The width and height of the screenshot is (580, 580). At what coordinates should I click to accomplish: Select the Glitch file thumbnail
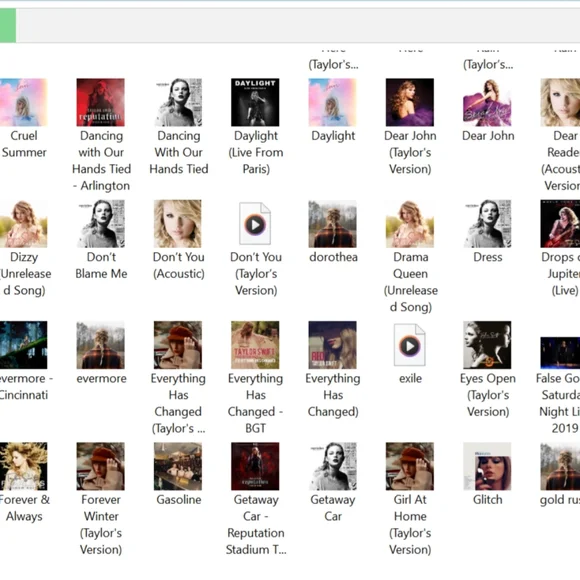pos(487,466)
